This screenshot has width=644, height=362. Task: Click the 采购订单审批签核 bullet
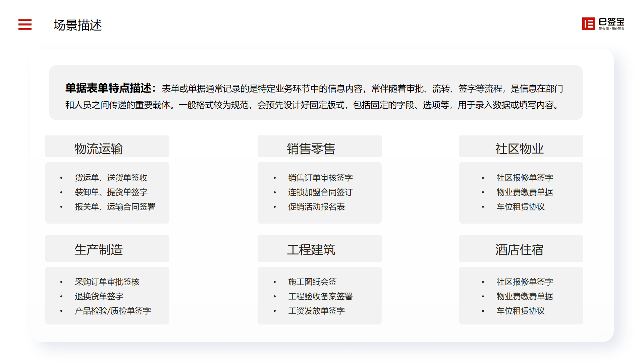click(107, 282)
